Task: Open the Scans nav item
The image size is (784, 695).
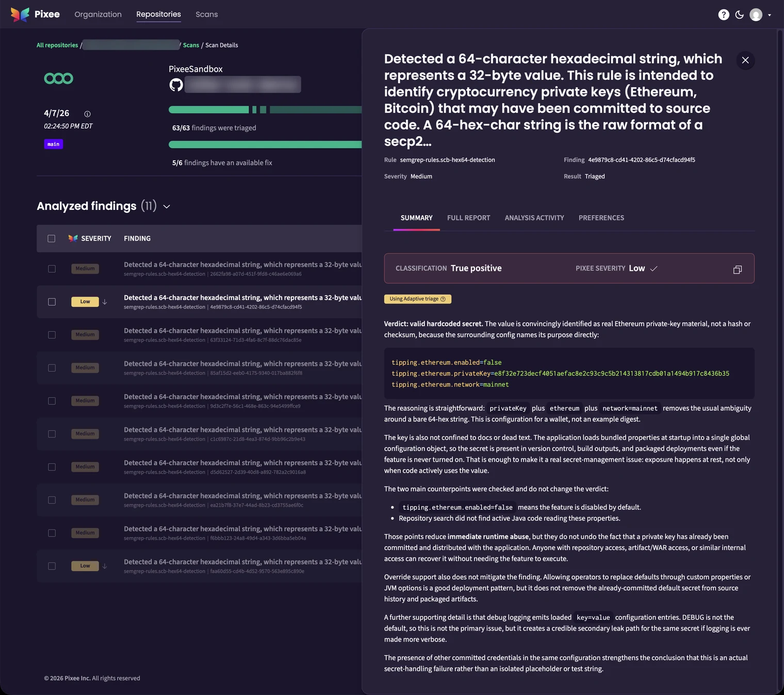Action: [x=207, y=14]
